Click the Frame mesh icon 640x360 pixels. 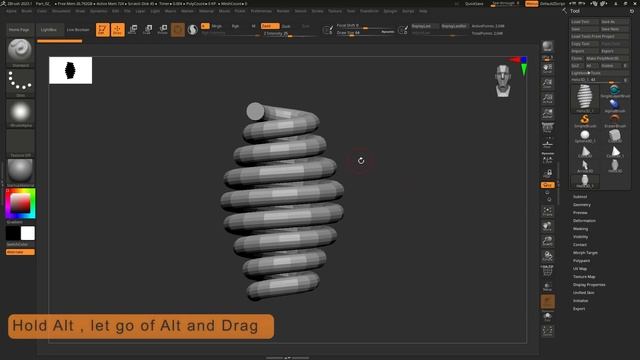coord(547,211)
